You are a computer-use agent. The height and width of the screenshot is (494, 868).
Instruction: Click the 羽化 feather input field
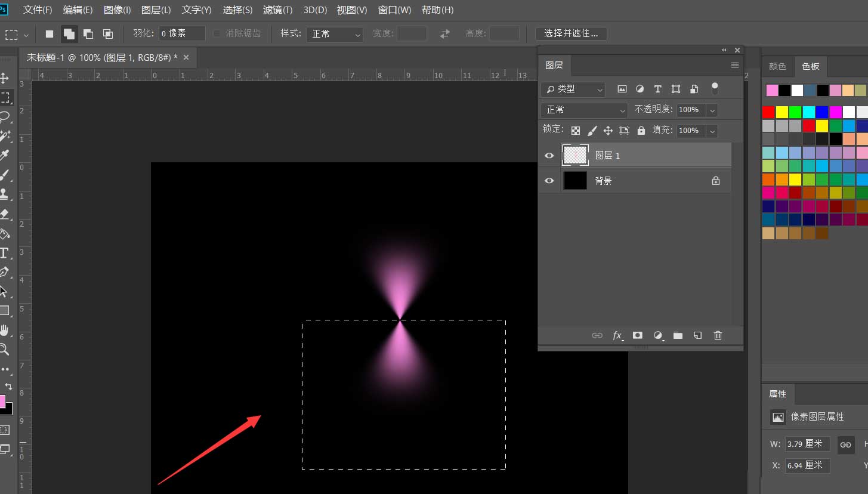[182, 33]
